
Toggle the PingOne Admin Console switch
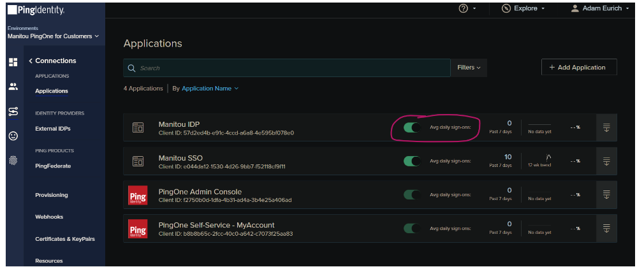tap(412, 195)
